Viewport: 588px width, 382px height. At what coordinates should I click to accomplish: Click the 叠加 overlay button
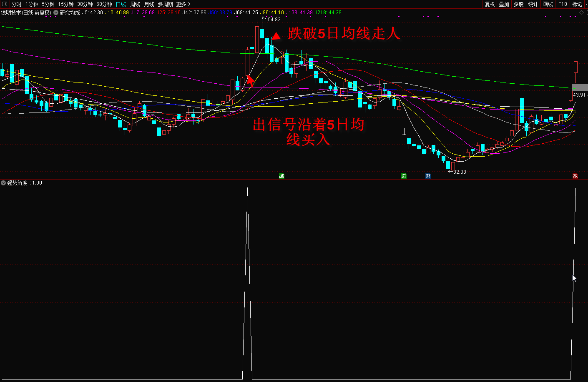point(504,4)
